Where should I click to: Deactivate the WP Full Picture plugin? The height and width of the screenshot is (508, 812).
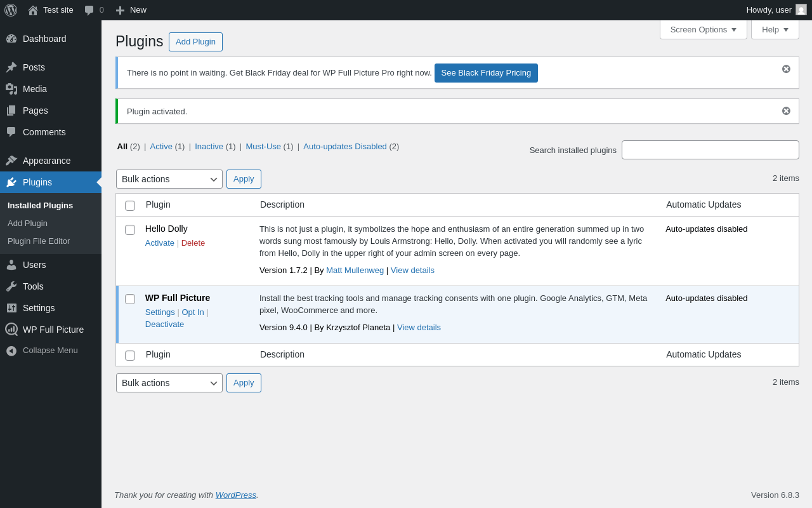164,324
